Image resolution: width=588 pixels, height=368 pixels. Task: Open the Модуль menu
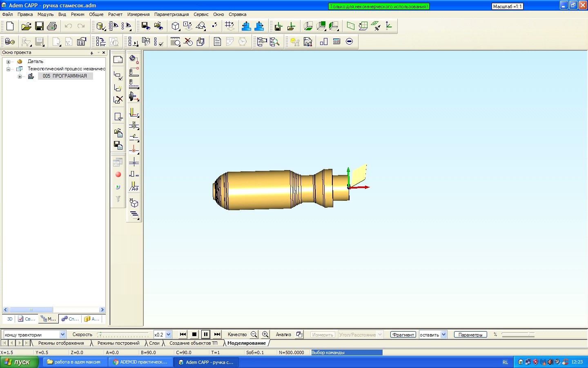[45, 14]
